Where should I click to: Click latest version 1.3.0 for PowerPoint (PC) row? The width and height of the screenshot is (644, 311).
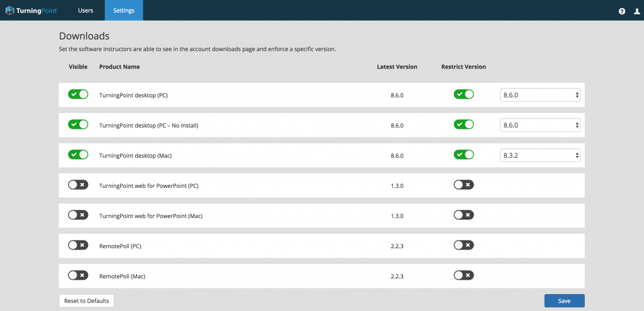pyautogui.click(x=397, y=186)
